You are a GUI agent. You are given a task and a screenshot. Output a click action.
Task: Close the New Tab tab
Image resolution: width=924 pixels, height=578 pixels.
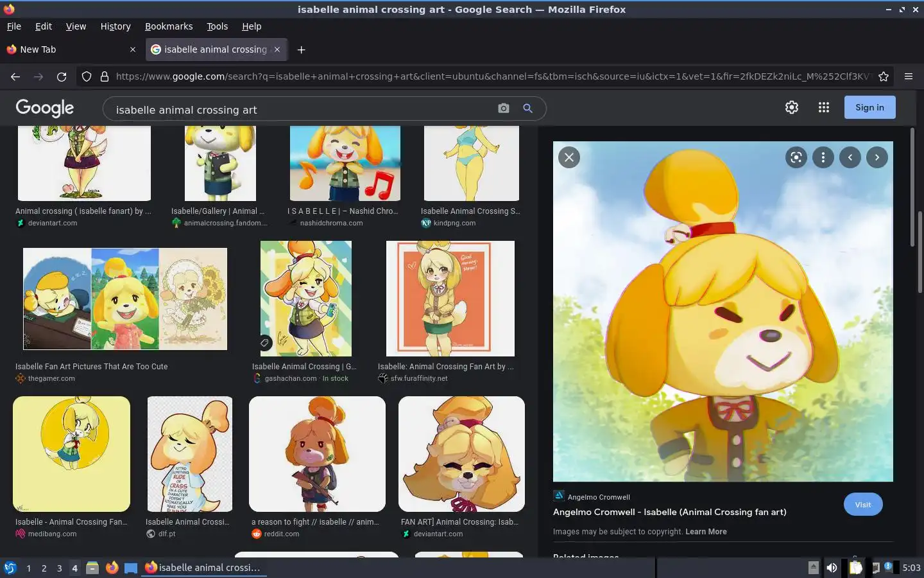[133, 49]
